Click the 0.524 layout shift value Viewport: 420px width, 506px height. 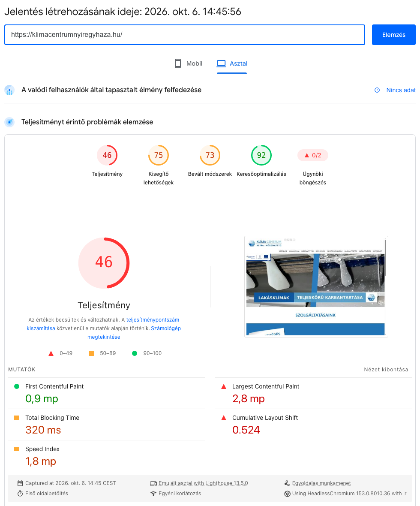(x=246, y=430)
